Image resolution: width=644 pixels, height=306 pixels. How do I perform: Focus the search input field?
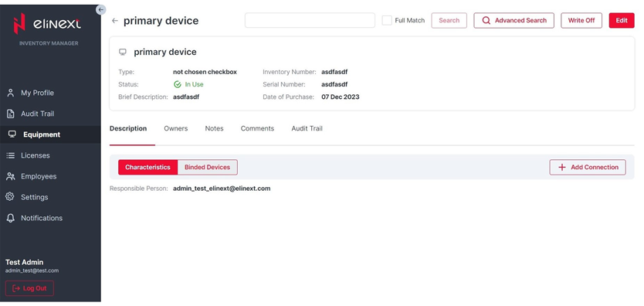point(310,20)
